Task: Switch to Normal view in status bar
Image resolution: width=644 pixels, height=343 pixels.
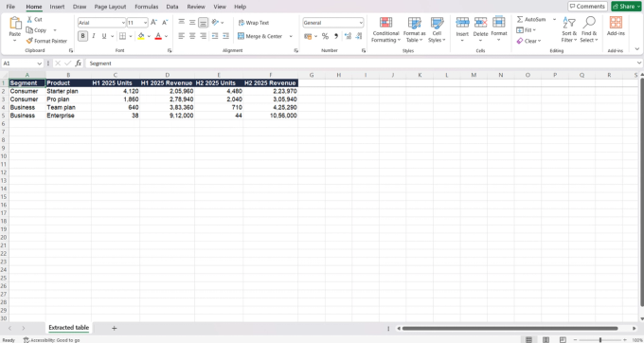Action: pyautogui.click(x=528, y=340)
